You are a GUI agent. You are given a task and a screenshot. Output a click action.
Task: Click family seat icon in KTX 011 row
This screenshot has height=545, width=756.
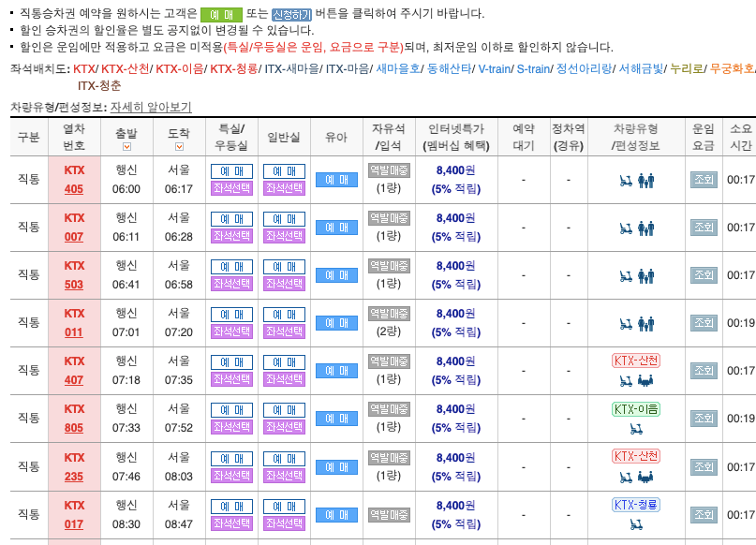[645, 324]
